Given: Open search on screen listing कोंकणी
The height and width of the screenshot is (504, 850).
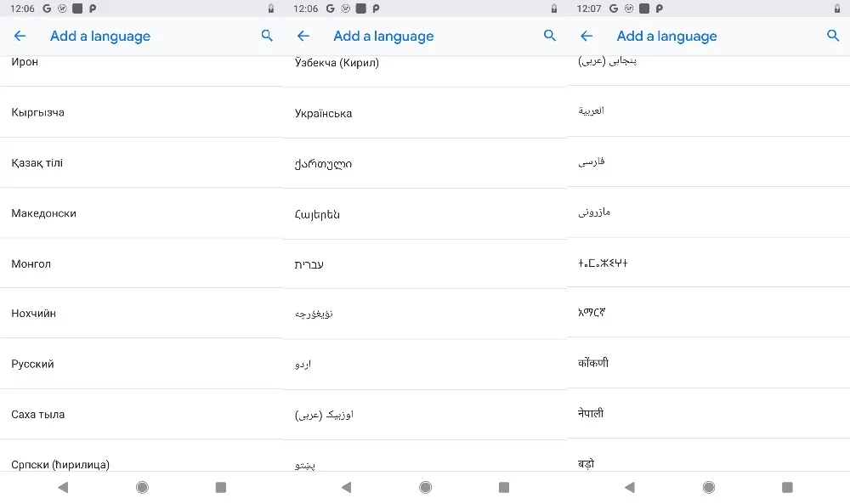Looking at the screenshot, I should 833,36.
